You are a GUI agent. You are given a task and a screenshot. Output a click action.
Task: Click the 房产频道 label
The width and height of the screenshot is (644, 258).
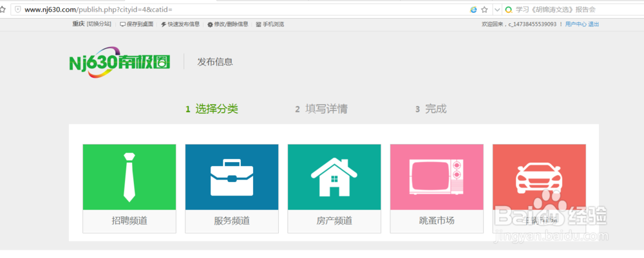point(334,221)
